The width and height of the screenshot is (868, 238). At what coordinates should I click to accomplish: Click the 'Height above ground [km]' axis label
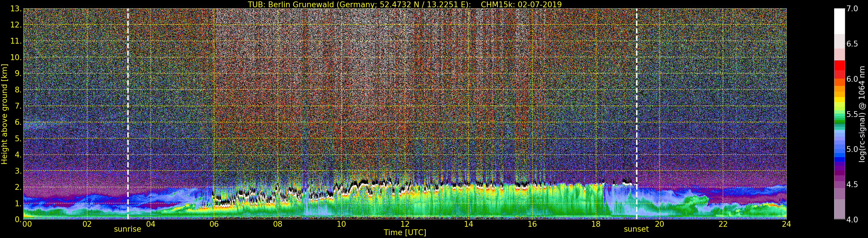(4, 114)
